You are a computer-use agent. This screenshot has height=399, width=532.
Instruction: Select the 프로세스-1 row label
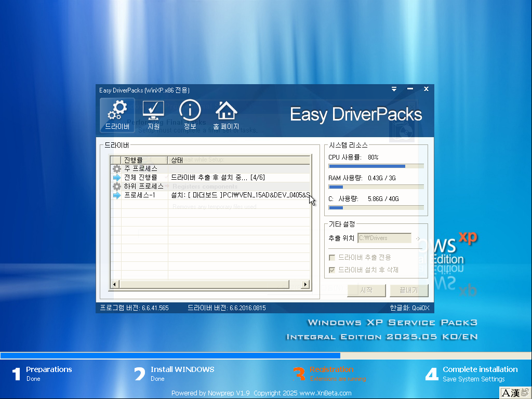point(139,195)
